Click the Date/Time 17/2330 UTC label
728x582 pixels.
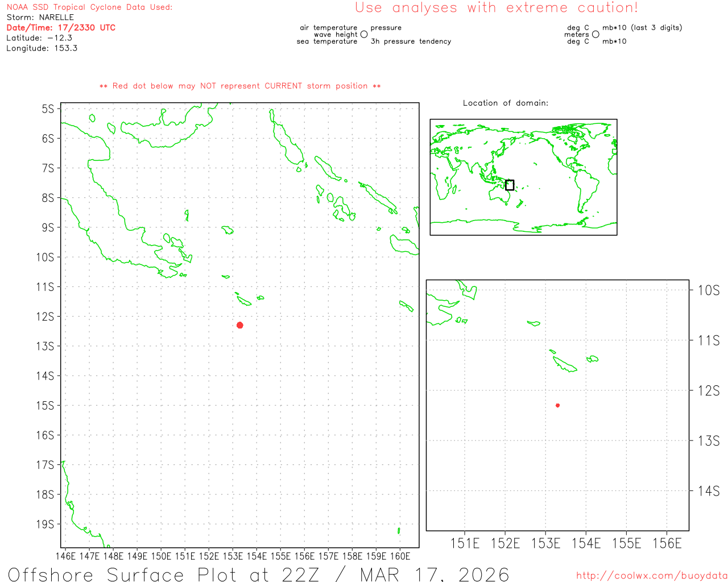pyautogui.click(x=61, y=28)
